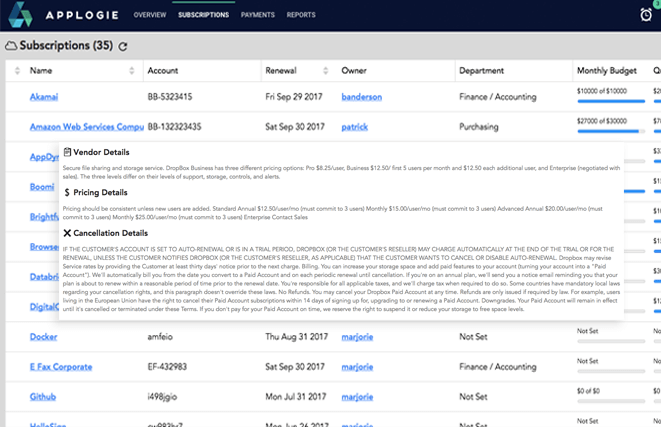Open the alarm clock notifications icon
Image resolution: width=661 pixels, height=427 pixels.
(646, 15)
